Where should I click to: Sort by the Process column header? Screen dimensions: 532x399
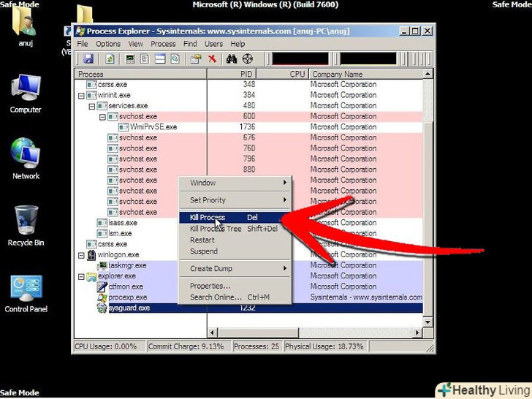pos(140,75)
